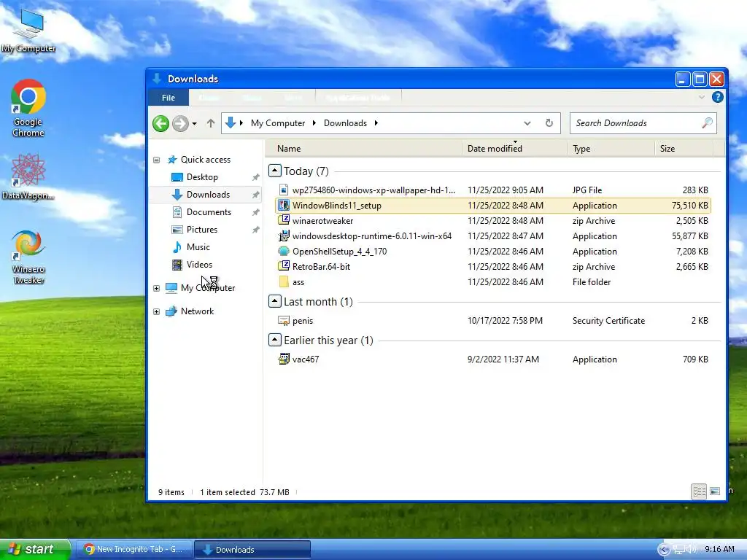Screen dimensions: 747x560
Task: Open Videos in navigation pane
Action: tap(199, 265)
